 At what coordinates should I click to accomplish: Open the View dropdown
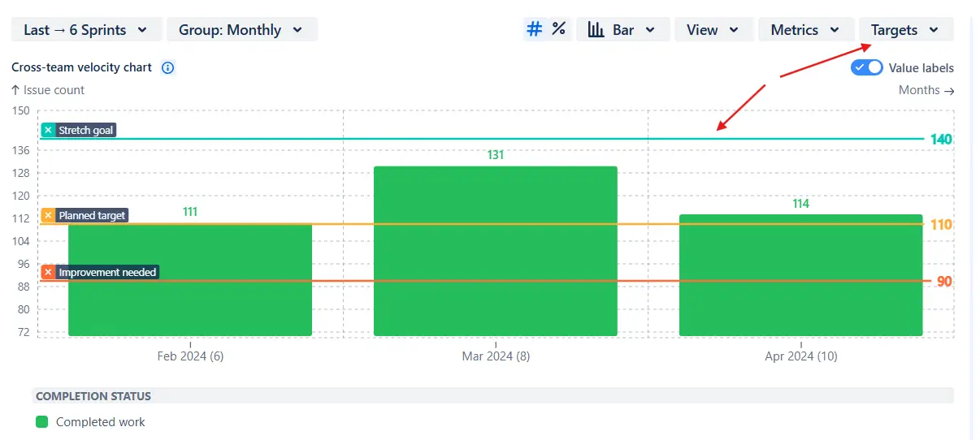click(714, 30)
